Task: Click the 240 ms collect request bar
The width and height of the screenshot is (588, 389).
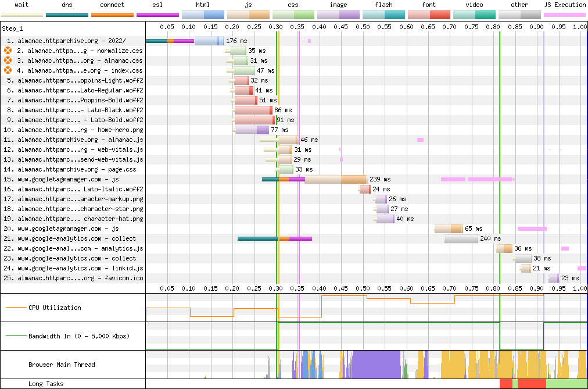Action: coord(461,238)
